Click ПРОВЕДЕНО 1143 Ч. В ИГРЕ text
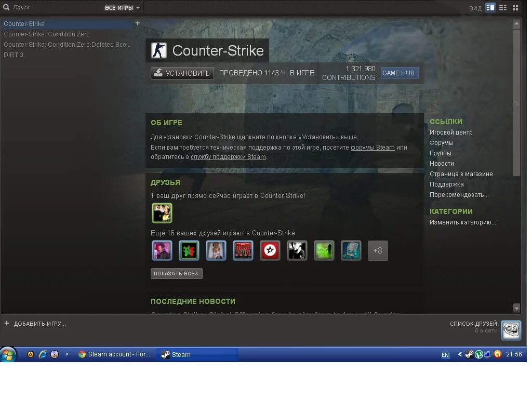The image size is (532, 399). (x=267, y=73)
